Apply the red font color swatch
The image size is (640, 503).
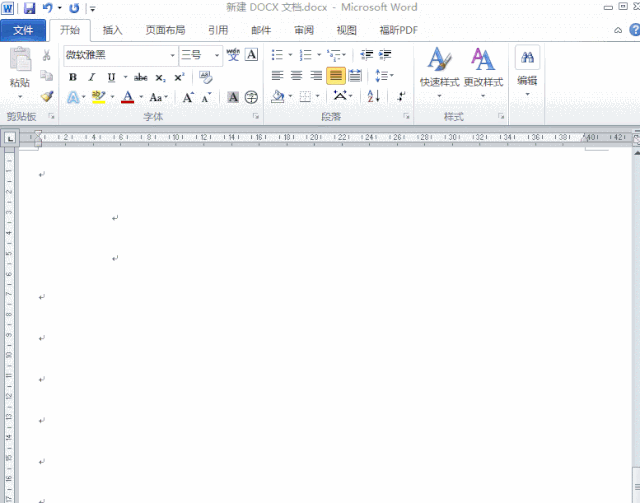128,97
